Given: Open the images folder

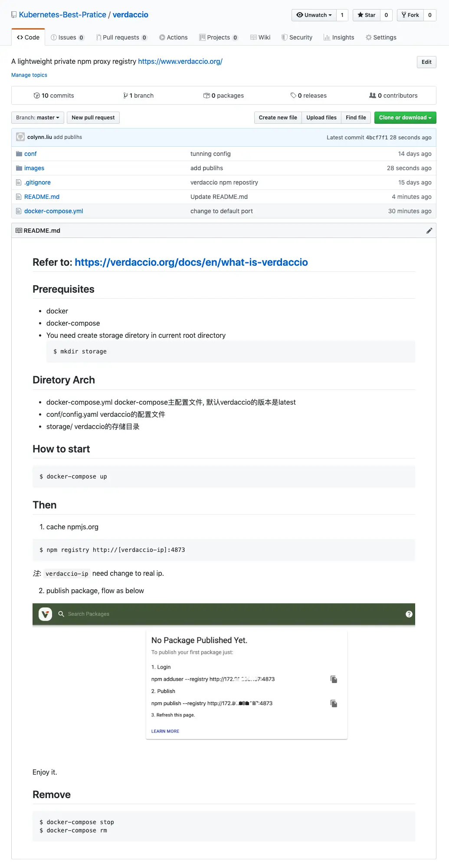Looking at the screenshot, I should point(34,168).
